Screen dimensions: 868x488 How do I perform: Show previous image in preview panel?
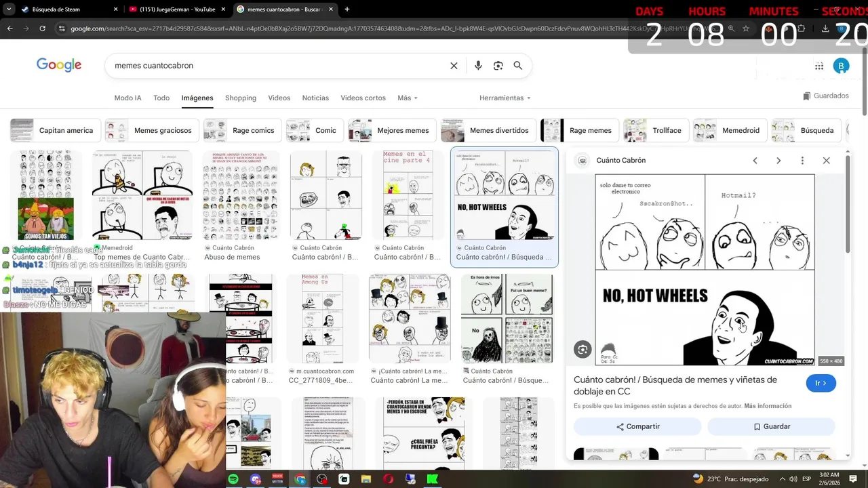click(755, 161)
